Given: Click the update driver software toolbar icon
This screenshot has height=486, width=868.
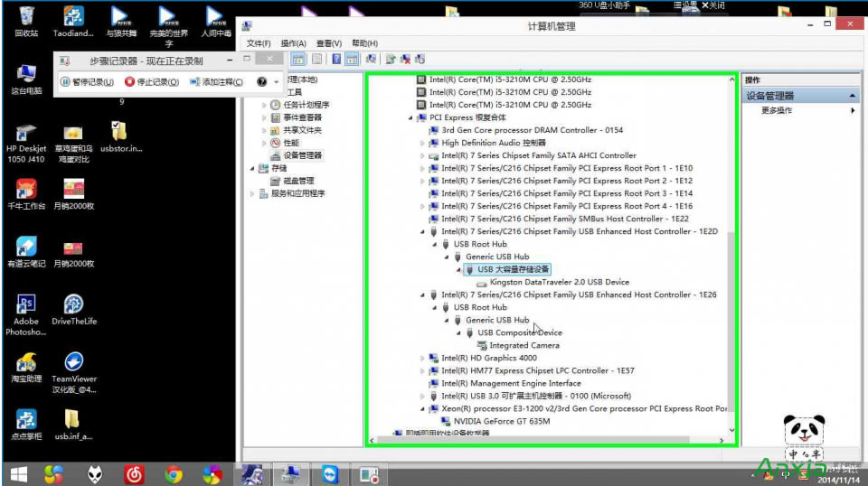Looking at the screenshot, I should [391, 59].
